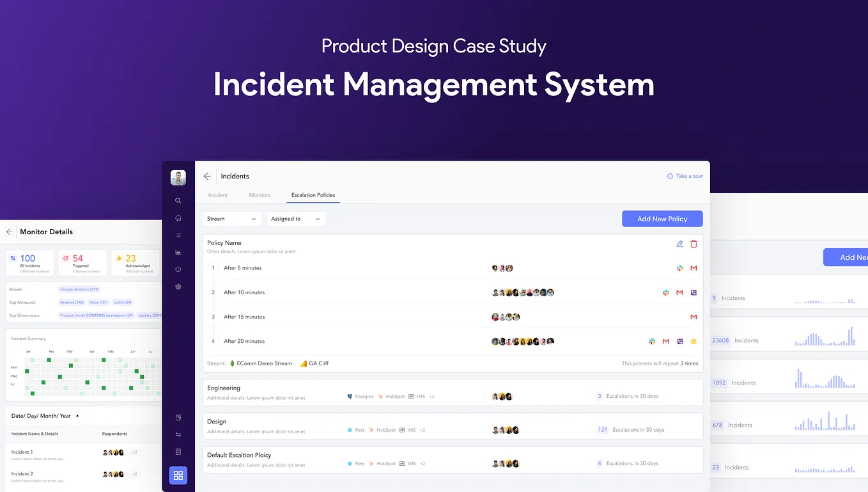The image size is (868, 492).
Task: Click the user avatar in the sidebar
Action: tap(178, 178)
